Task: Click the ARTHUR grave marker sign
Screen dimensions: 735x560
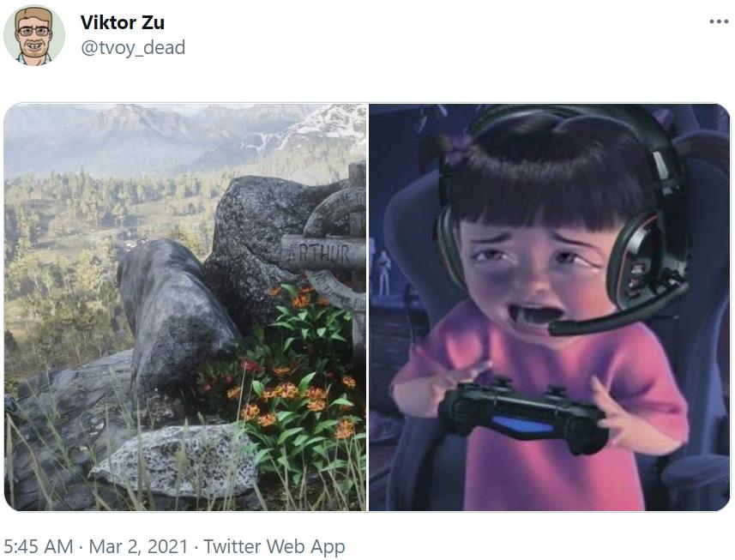Action: coord(319,253)
